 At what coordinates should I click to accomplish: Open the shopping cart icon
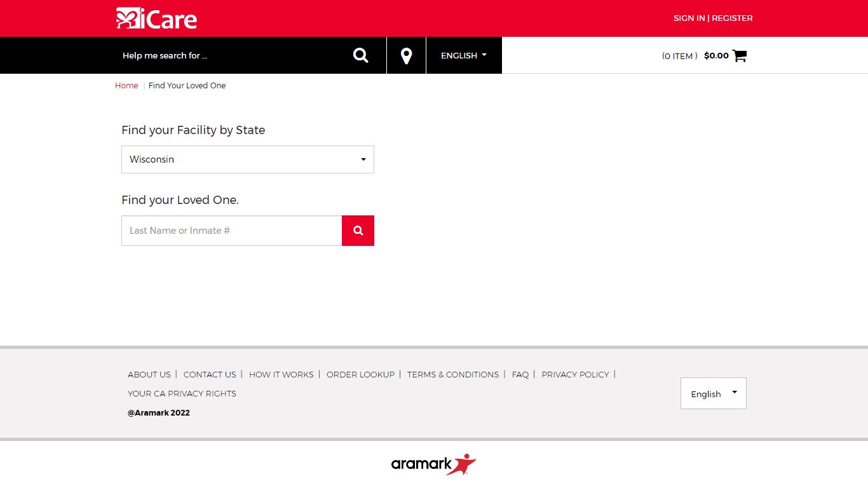740,56
